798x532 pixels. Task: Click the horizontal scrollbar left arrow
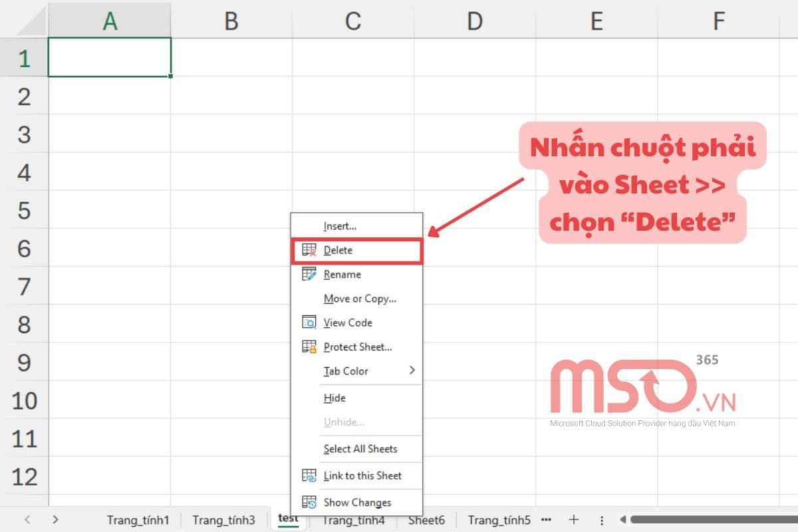(622, 519)
